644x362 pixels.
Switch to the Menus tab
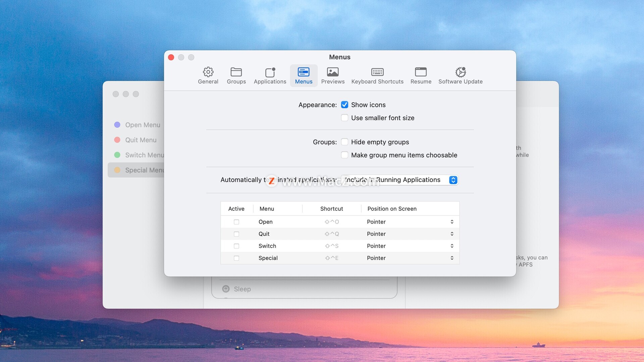304,75
